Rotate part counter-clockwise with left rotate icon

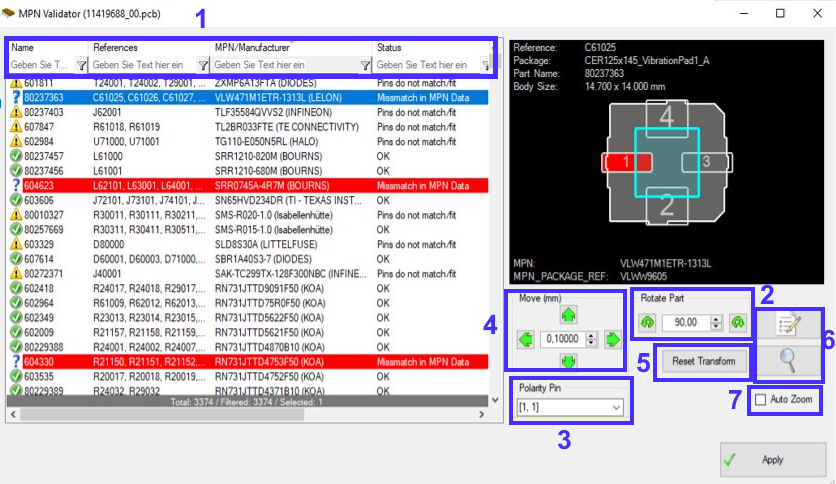[647, 322]
